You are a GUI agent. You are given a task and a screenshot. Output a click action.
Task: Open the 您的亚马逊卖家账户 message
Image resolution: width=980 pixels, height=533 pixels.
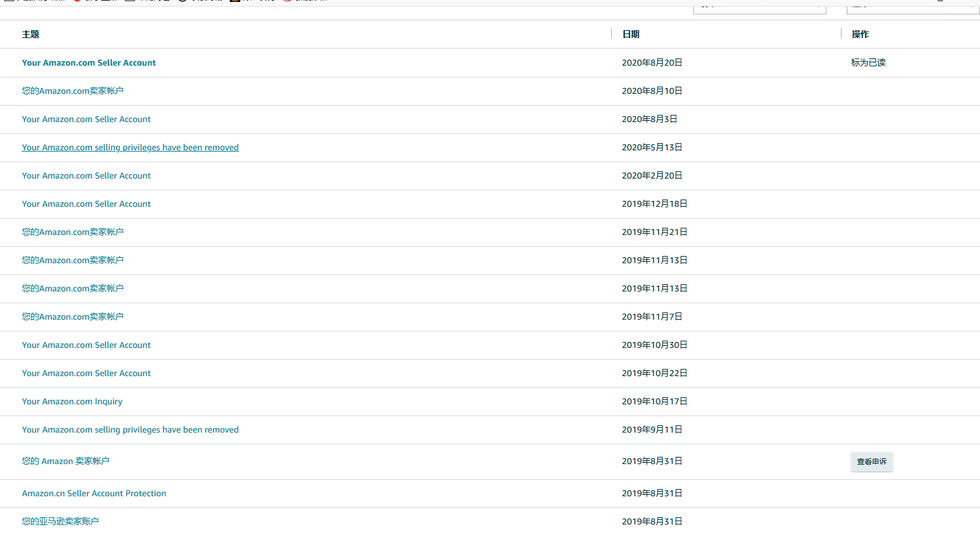[x=60, y=521]
